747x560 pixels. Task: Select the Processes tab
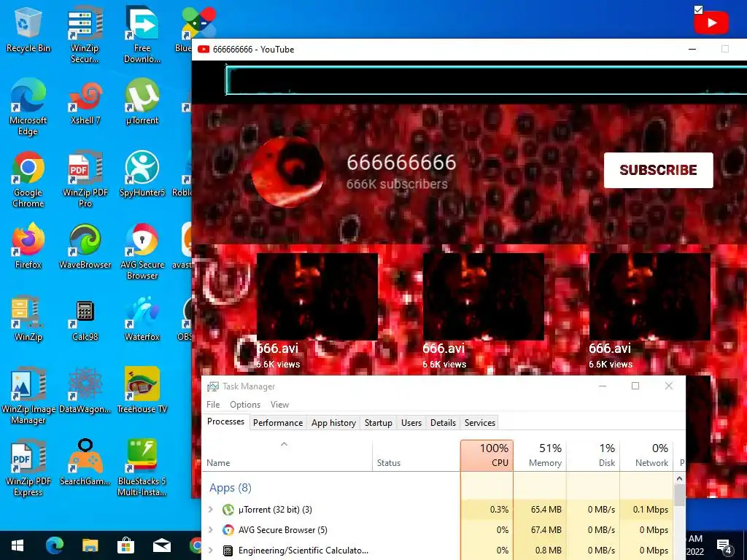(226, 422)
